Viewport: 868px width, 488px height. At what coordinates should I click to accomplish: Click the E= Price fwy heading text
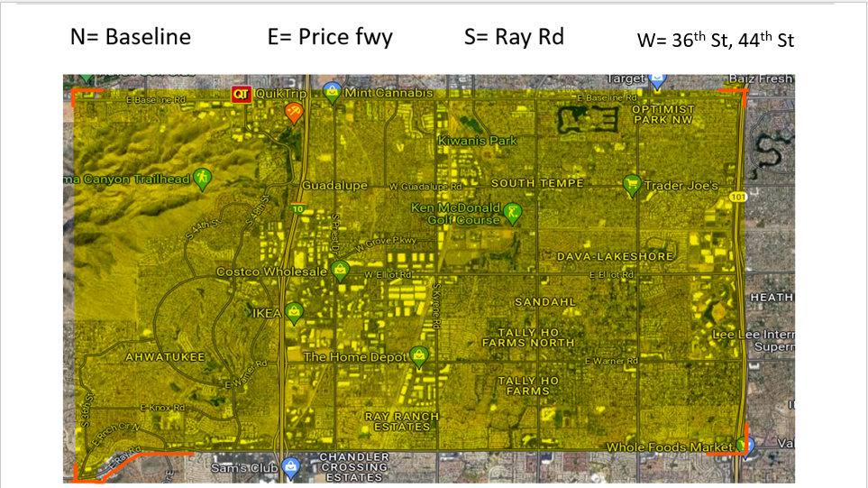tap(331, 38)
